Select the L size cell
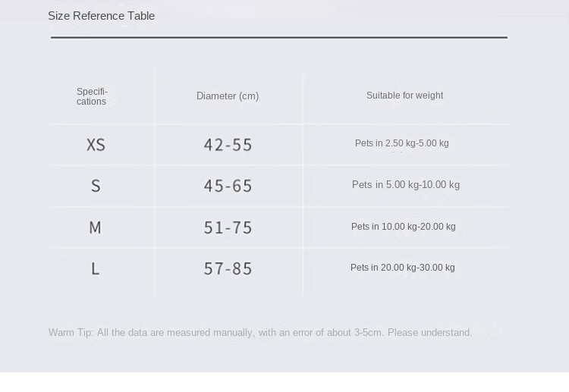Viewport: 569px width, 392px height. 95,268
